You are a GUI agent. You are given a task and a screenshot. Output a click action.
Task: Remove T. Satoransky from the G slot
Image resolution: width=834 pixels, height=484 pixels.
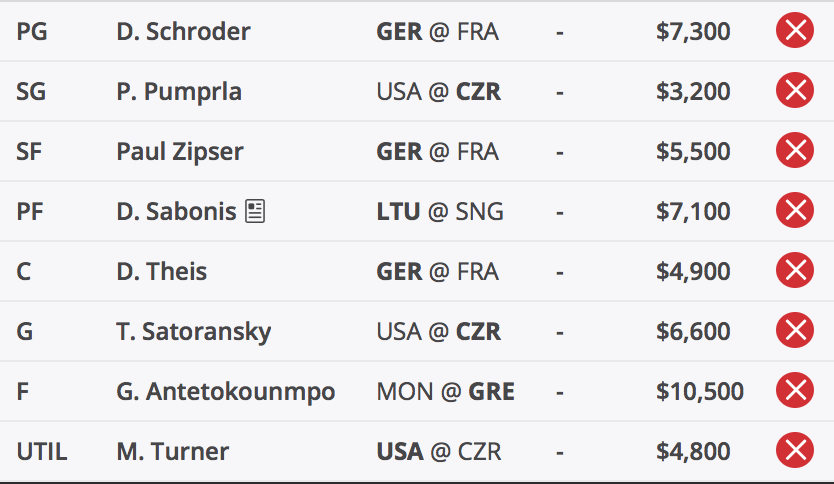[795, 331]
